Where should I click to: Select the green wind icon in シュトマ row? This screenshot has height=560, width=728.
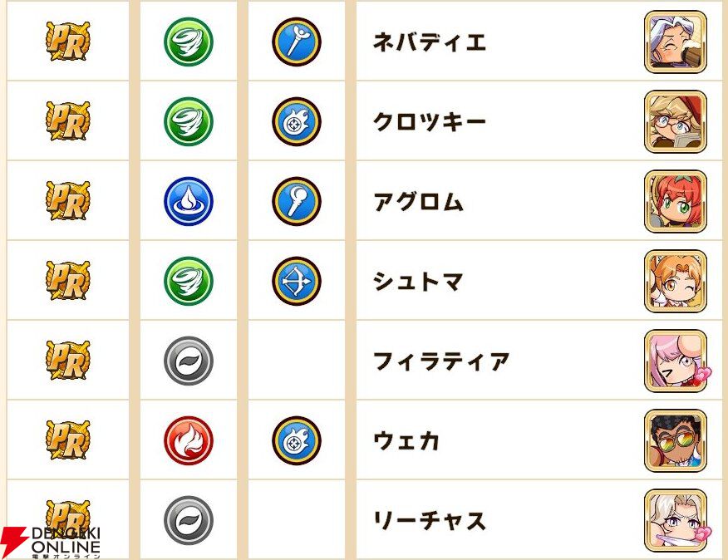189,281
